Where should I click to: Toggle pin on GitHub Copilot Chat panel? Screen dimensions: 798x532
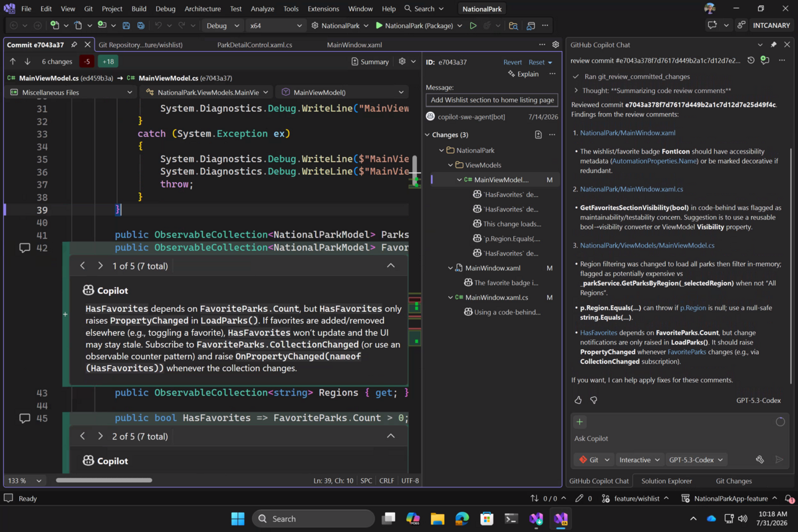[x=773, y=45]
